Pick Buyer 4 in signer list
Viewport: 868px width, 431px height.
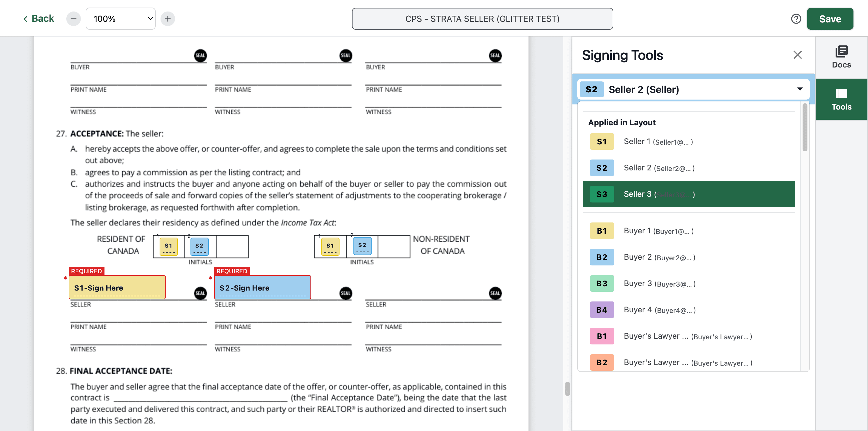coord(689,310)
